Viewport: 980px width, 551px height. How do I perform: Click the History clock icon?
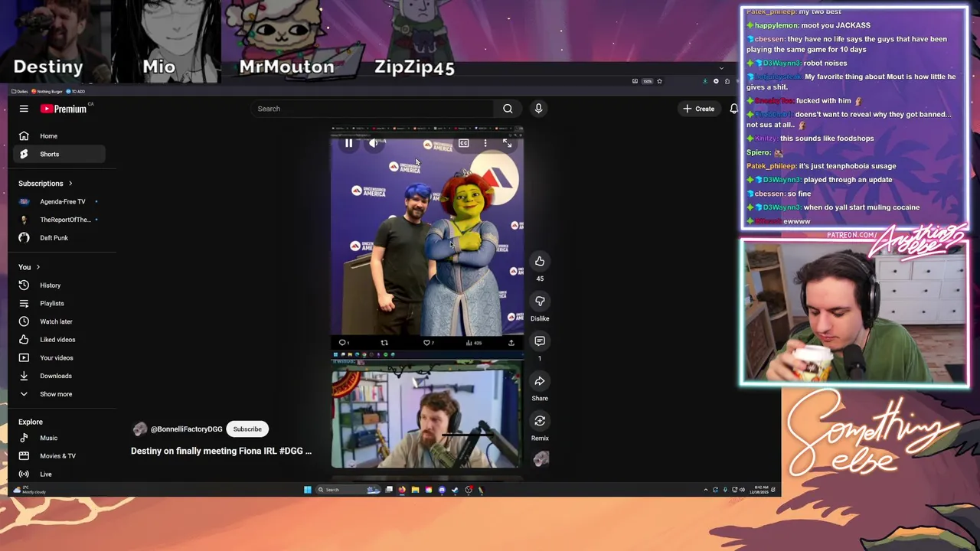(x=24, y=285)
